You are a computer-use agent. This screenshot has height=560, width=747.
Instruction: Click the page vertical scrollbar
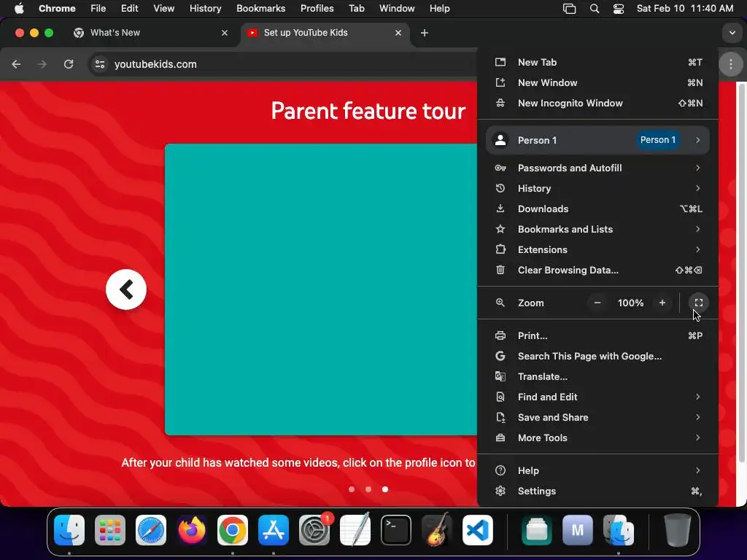click(x=741, y=271)
